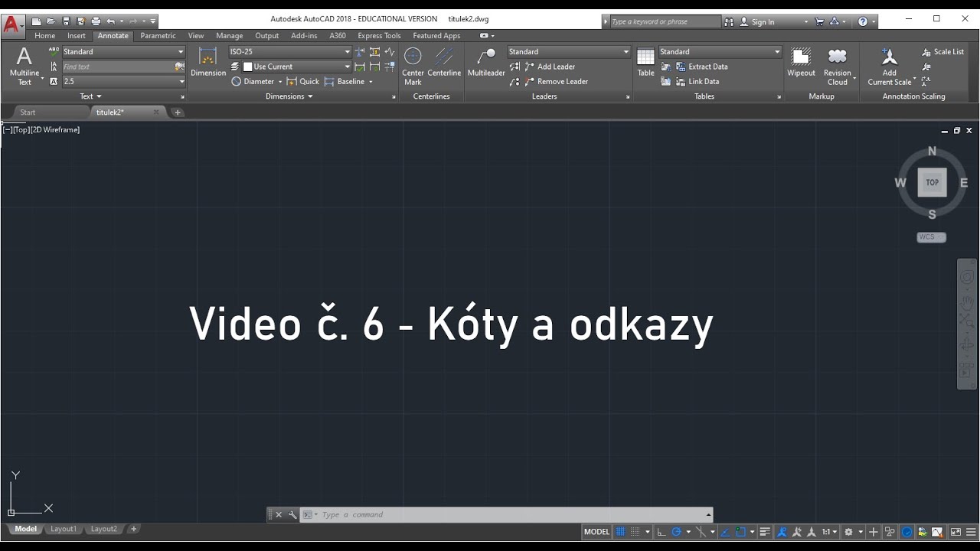Click the Open file icon
The image size is (980, 551).
(x=51, y=21)
